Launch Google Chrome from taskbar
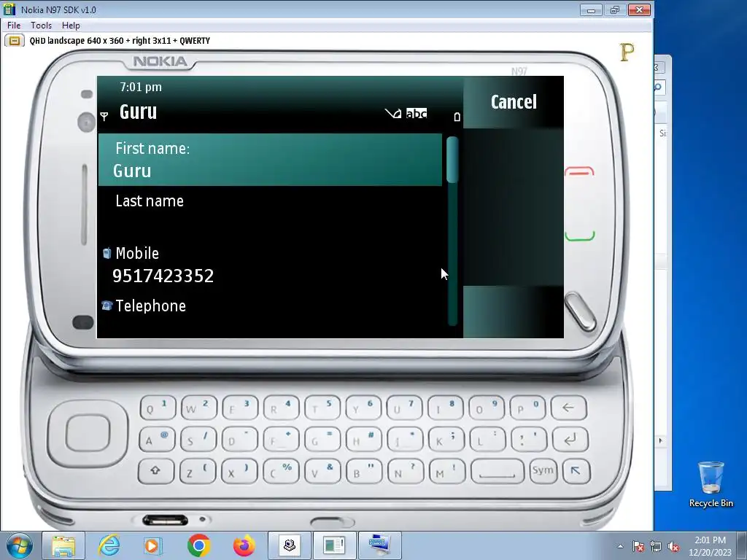 coord(198,545)
